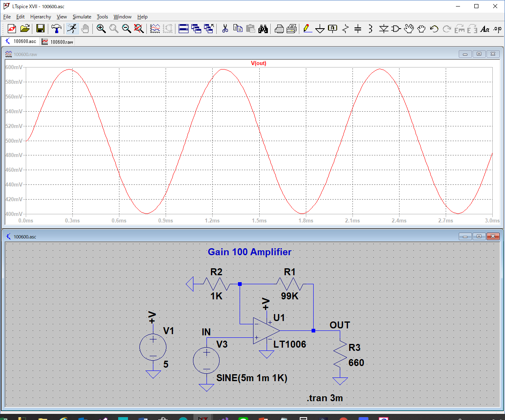Select the Diode tool
This screenshot has height=420, width=505.
[x=384, y=29]
